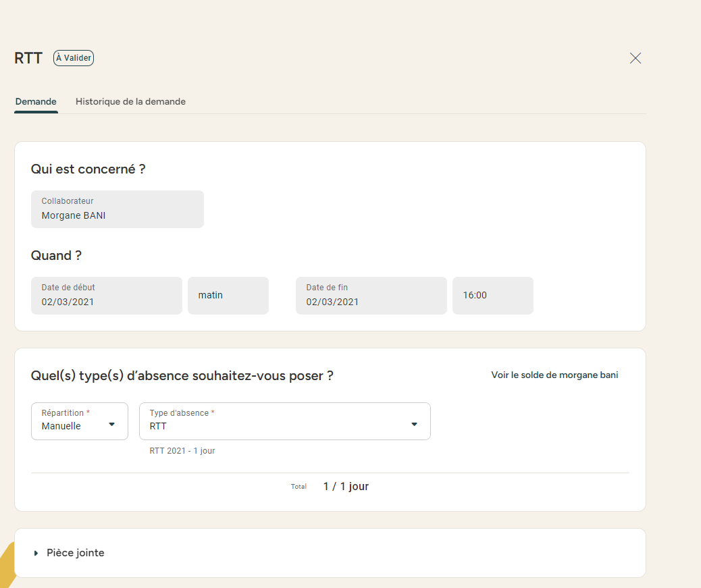Click the matin start period field
The width and height of the screenshot is (701, 588).
228,296
